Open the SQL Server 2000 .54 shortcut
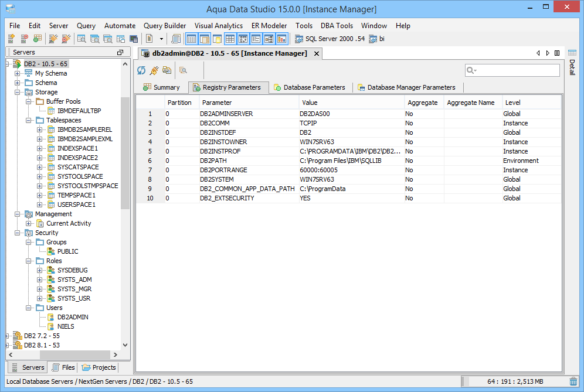The height and width of the screenshot is (392, 584). point(330,39)
